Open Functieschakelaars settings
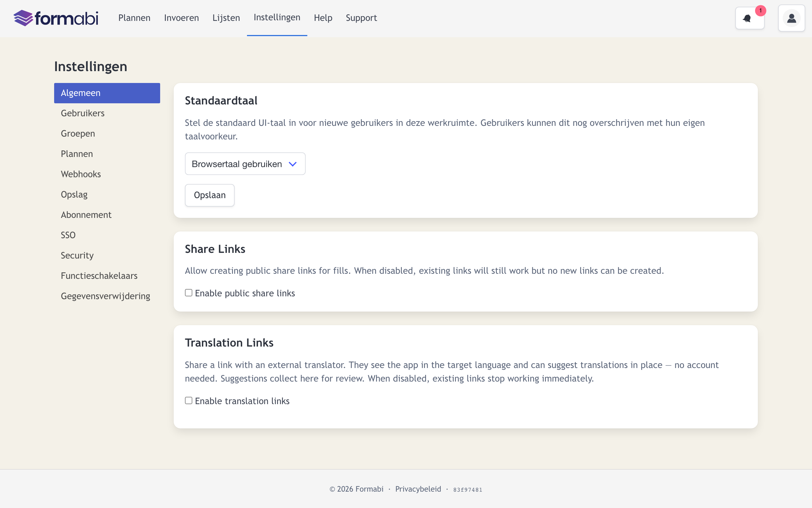812x508 pixels. pos(107,276)
